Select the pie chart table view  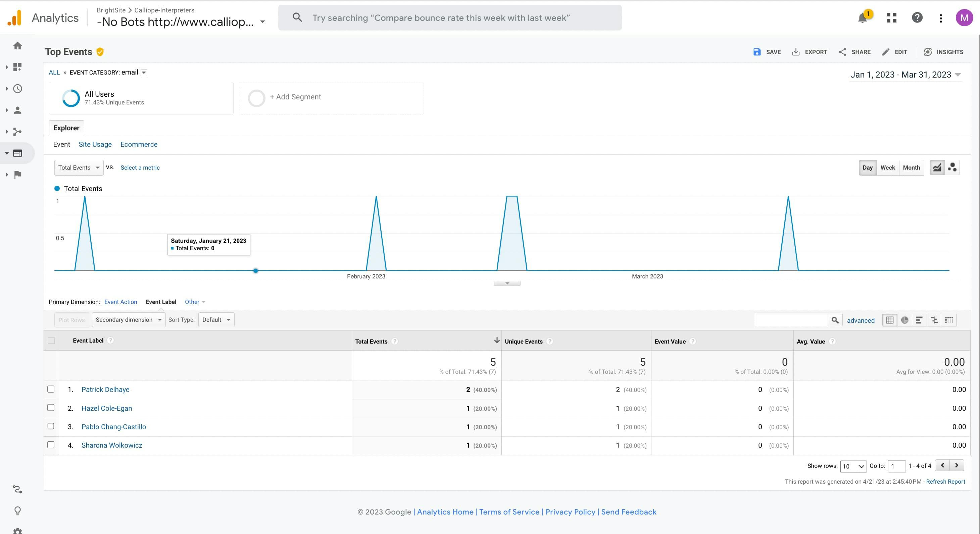905,320
